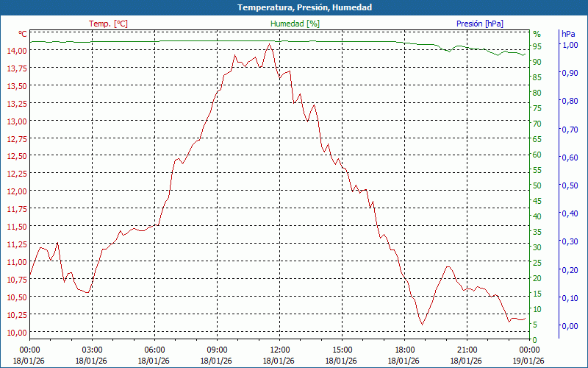This screenshot has width=588, height=368.
Task: Click the green '70' humidity axis value
Action: 537,124
